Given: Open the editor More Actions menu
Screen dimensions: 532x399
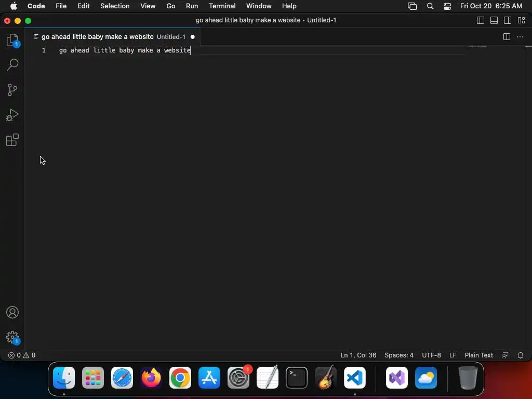Looking at the screenshot, I should pyautogui.click(x=520, y=37).
